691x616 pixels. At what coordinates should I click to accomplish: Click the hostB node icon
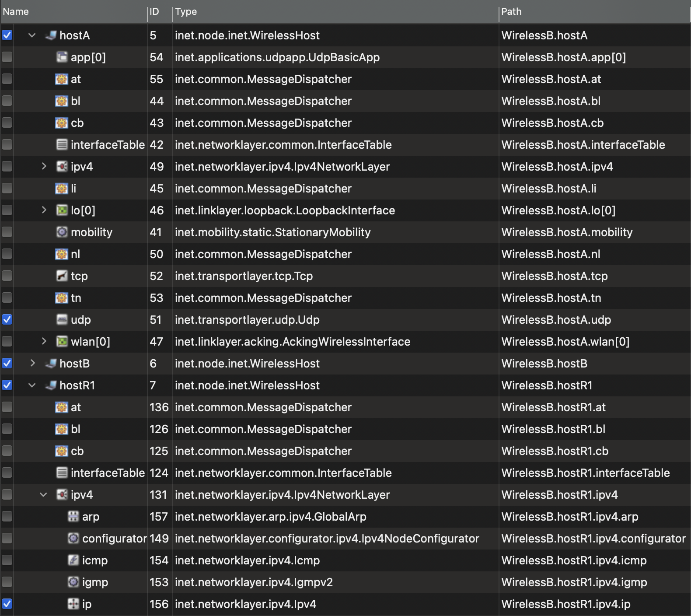pos(51,364)
